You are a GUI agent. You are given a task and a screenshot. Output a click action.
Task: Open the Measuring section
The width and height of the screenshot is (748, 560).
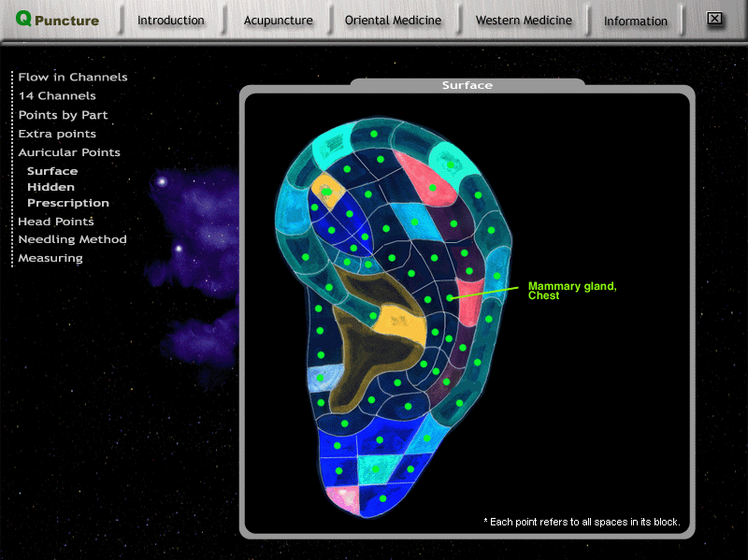[x=50, y=258]
